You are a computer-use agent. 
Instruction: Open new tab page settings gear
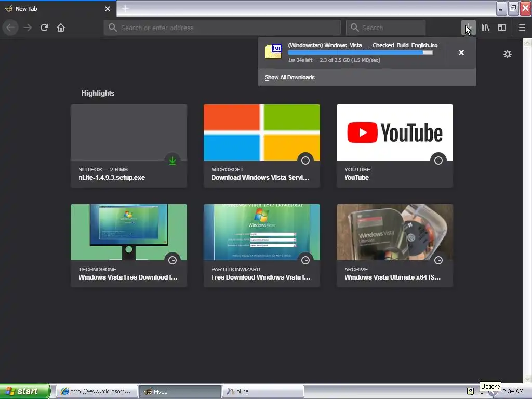pyautogui.click(x=508, y=54)
